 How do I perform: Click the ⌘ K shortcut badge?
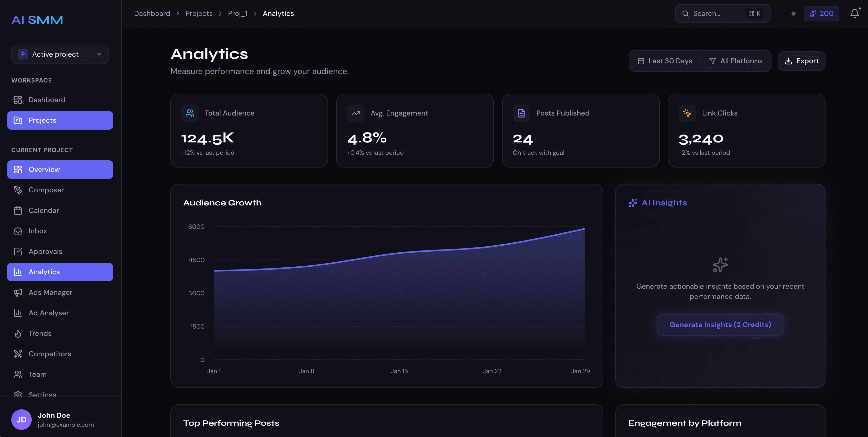(x=754, y=14)
